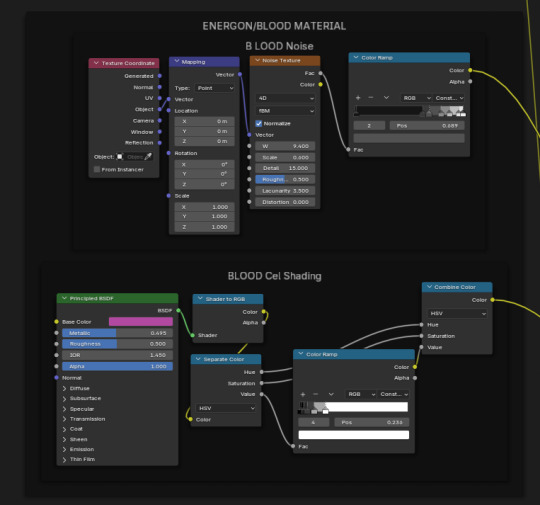Expand the Subsurface panel in Principled BSDF

click(64, 399)
